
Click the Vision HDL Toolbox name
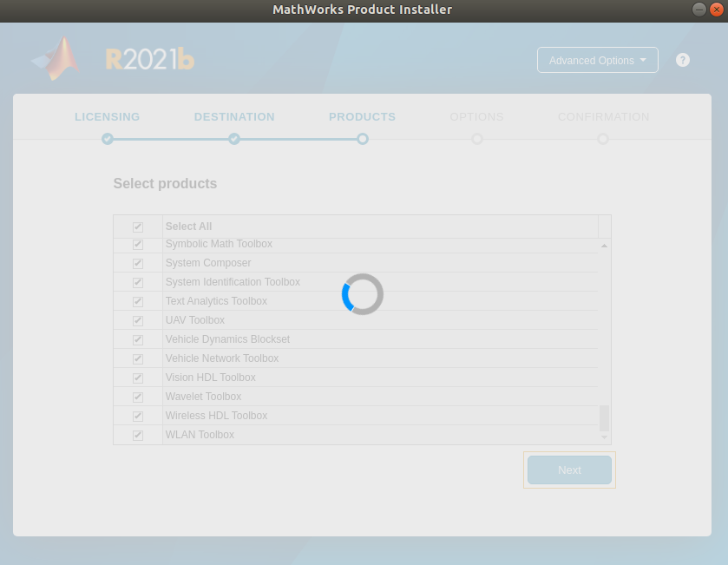[210, 377]
